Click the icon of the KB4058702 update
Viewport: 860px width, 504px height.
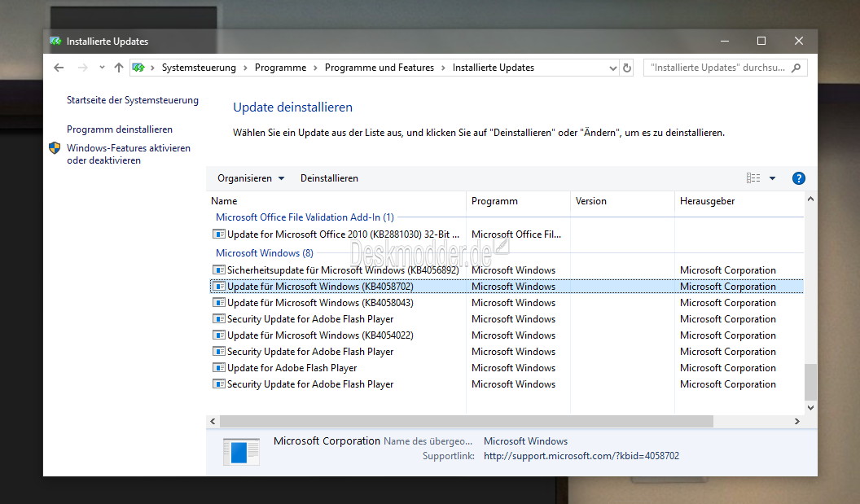(x=219, y=287)
